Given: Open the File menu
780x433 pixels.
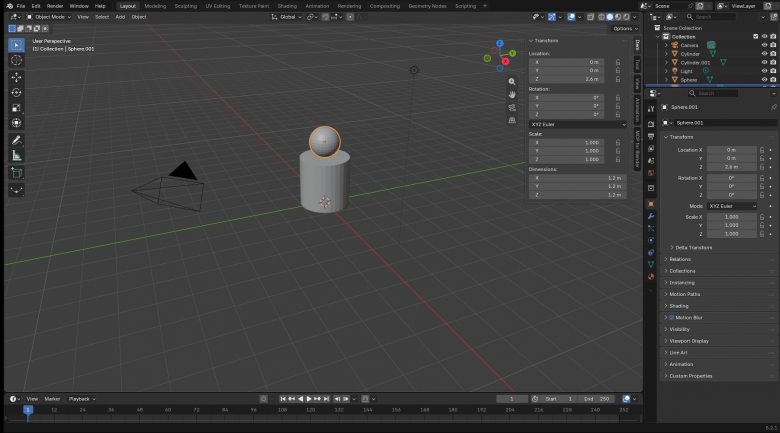Looking at the screenshot, I should click(x=21, y=6).
